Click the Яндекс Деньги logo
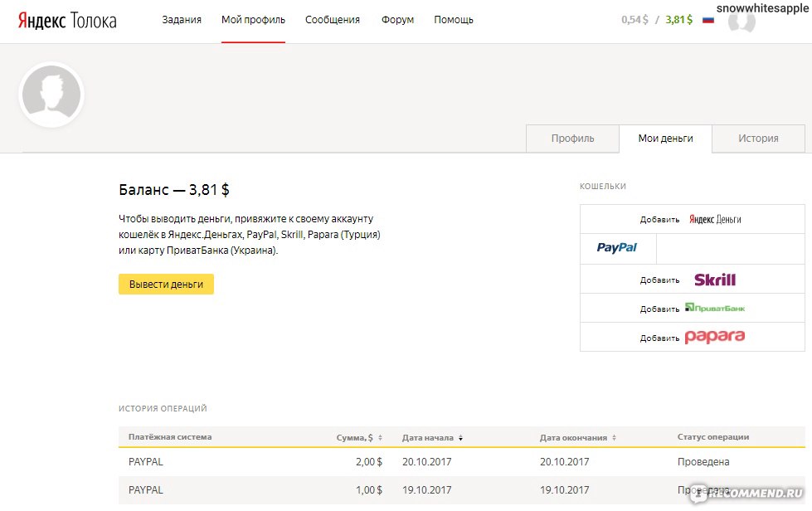This screenshot has width=812, height=511. 715,220
